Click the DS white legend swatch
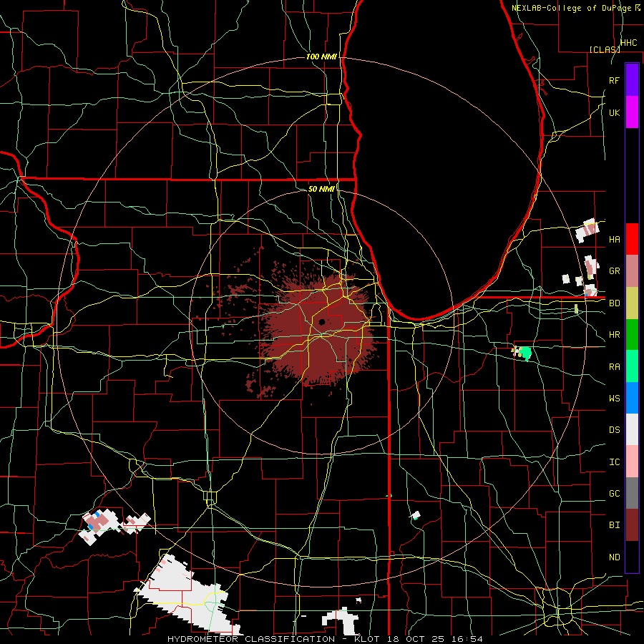 click(x=632, y=429)
